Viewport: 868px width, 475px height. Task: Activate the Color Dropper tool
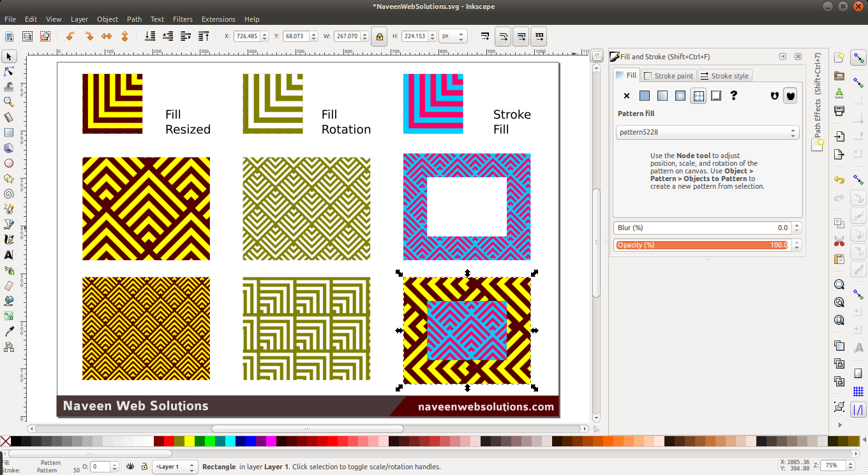tap(9, 332)
